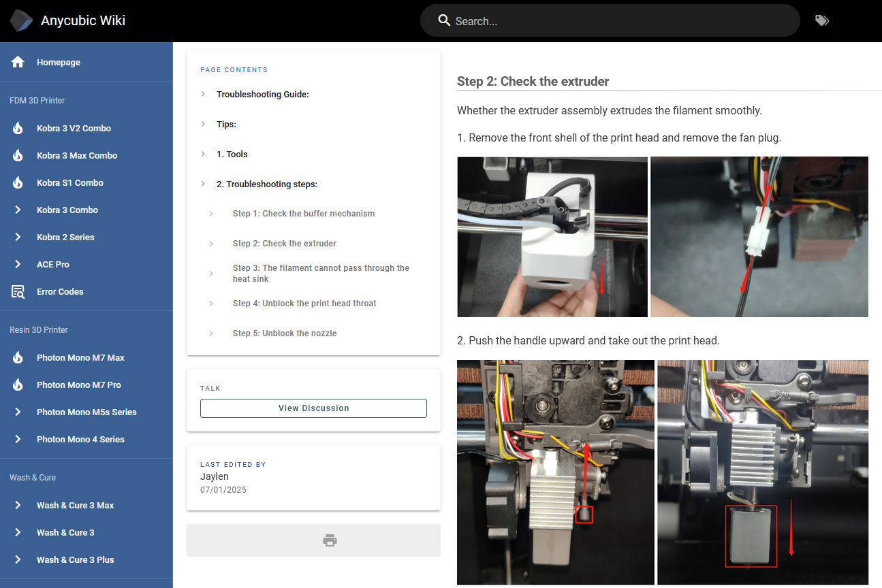
Task: Click flame icon beside Kobra 3 V2 Combo
Action: [x=18, y=128]
